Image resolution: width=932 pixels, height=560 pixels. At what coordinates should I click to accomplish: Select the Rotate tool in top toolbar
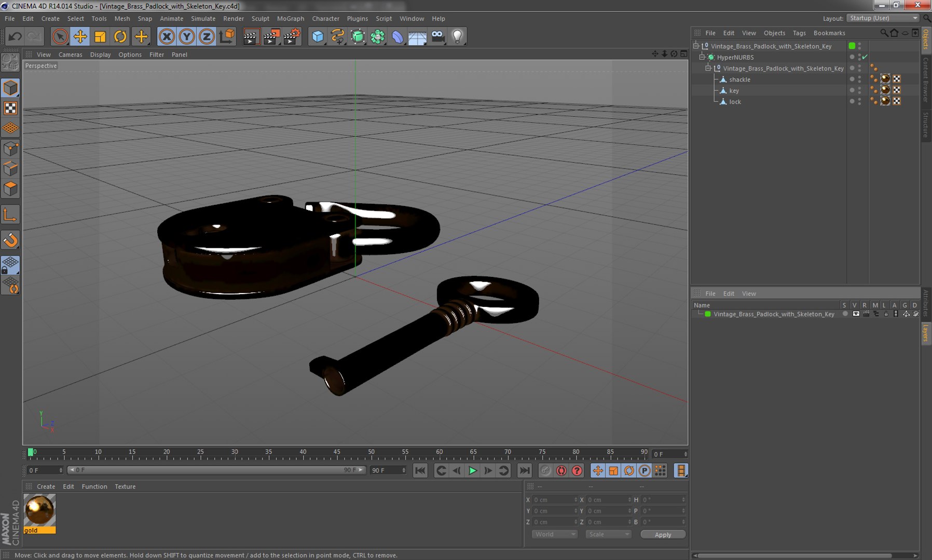[120, 36]
